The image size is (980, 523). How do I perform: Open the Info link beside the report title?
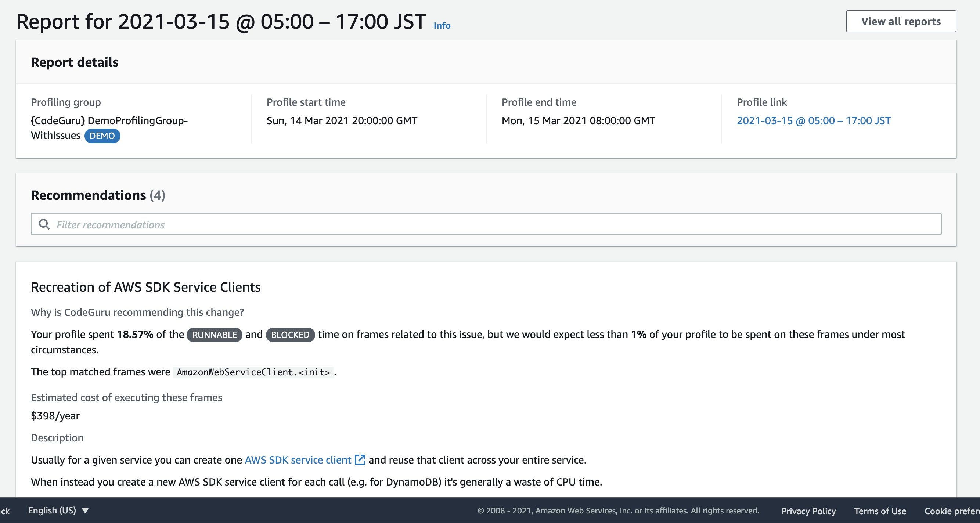(442, 25)
